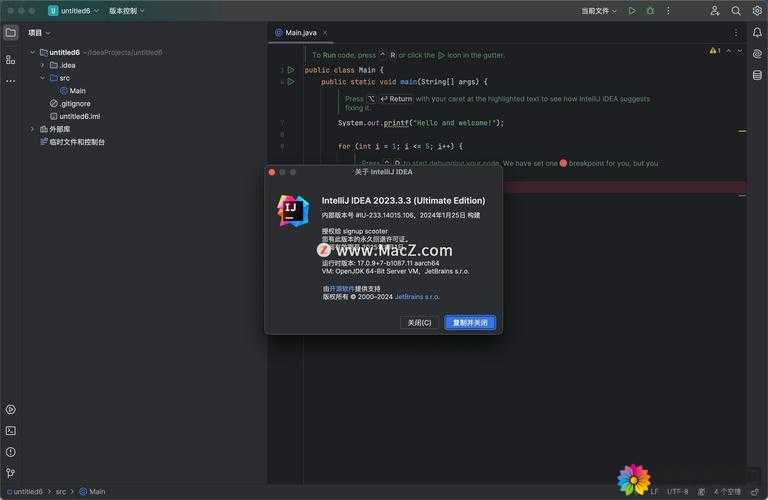Click the run gutter arrow beside main method

291,82
